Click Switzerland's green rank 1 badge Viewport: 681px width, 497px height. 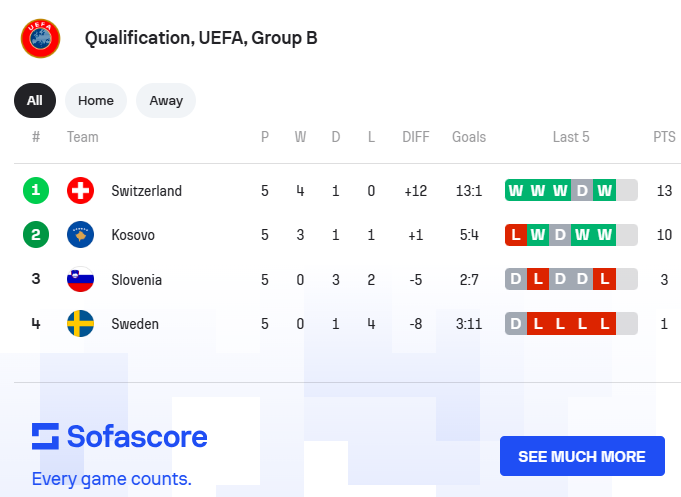pyautogui.click(x=36, y=190)
